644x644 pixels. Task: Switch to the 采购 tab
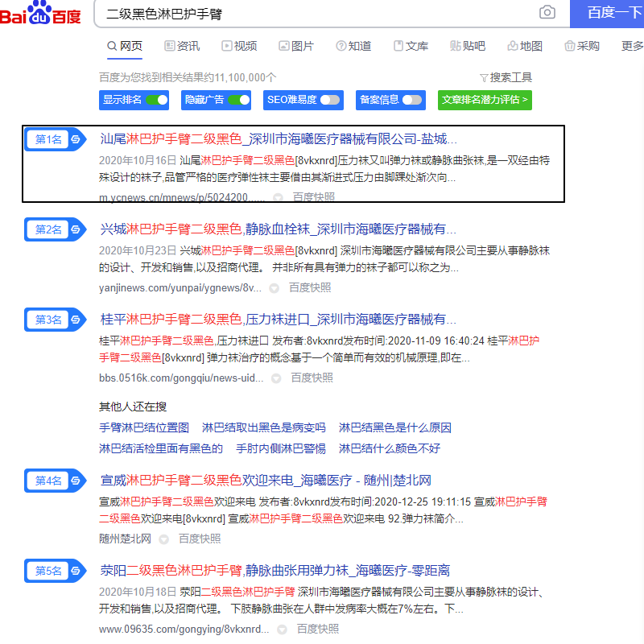582,46
